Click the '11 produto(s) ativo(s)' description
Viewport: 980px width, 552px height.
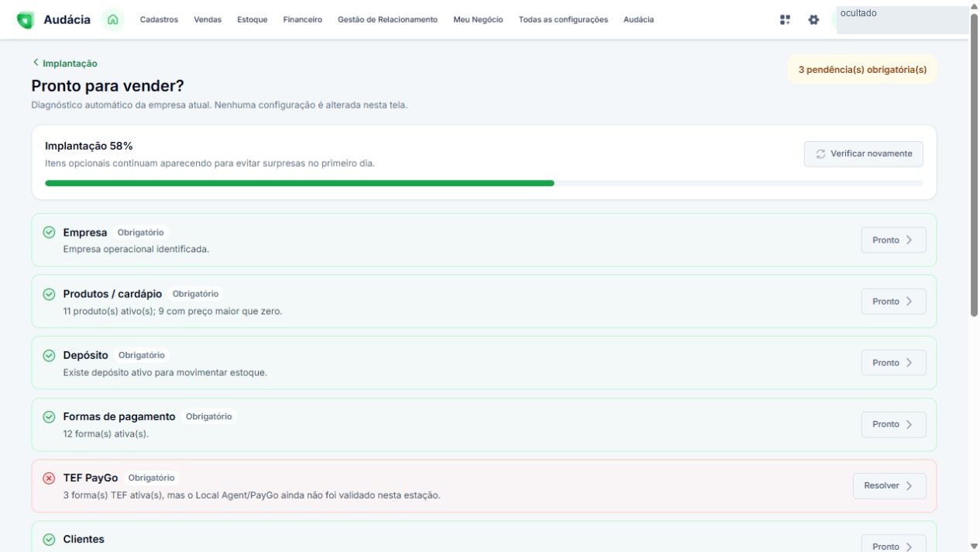tap(173, 311)
